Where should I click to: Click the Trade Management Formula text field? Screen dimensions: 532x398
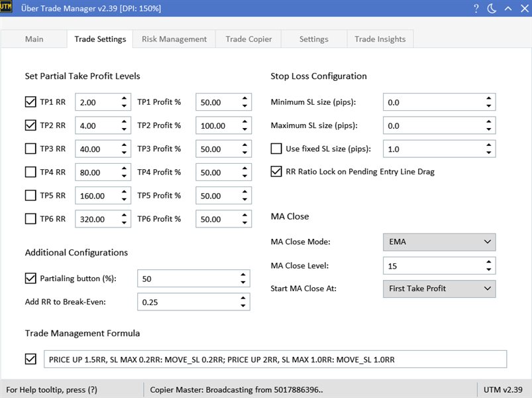275,359
